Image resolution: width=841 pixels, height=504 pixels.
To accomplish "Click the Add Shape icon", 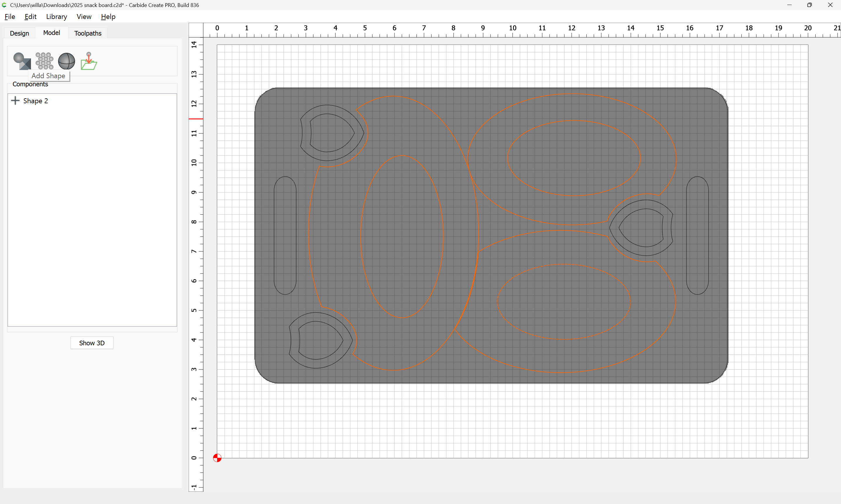I will click(22, 61).
